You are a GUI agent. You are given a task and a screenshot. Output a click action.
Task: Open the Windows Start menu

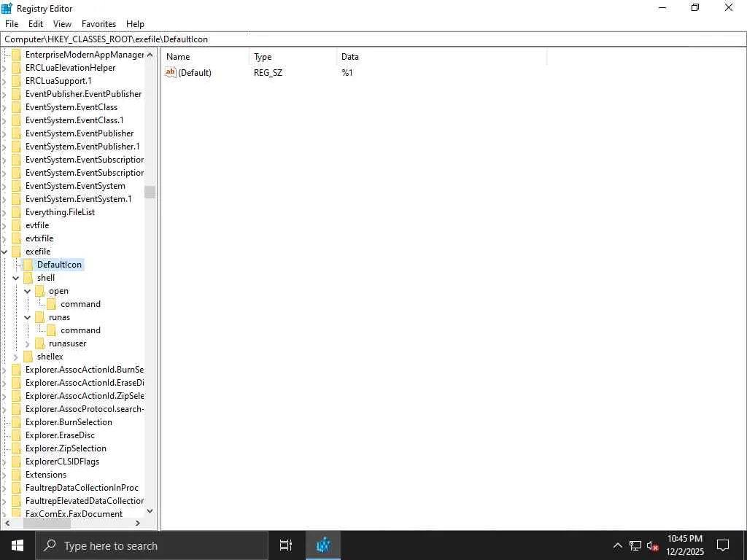[18, 545]
